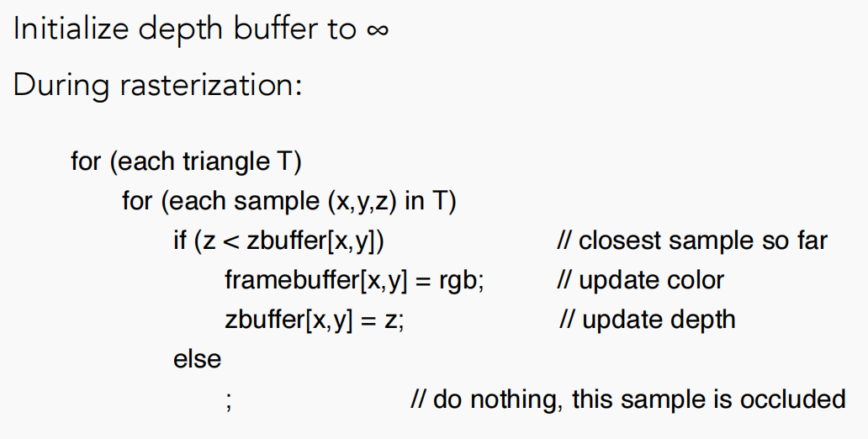The image size is (868, 439).
Task: Click '(x,y,z)' in the sample loop
Action: click(363, 202)
